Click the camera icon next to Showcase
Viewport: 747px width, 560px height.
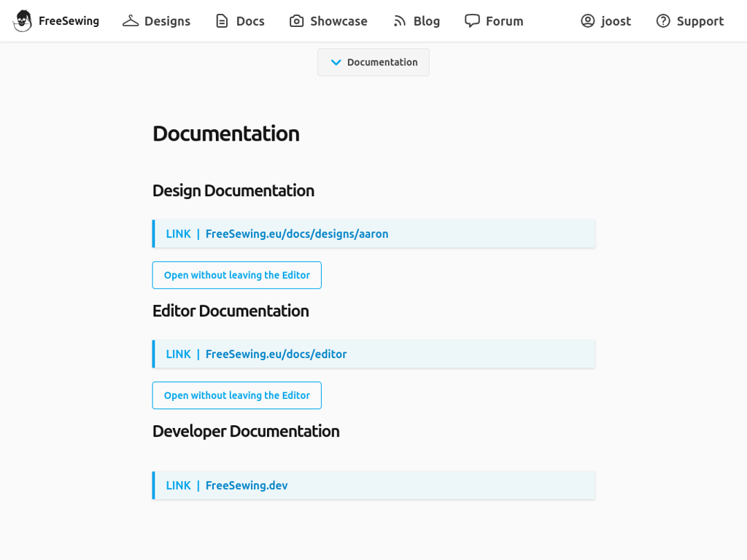[x=296, y=21]
